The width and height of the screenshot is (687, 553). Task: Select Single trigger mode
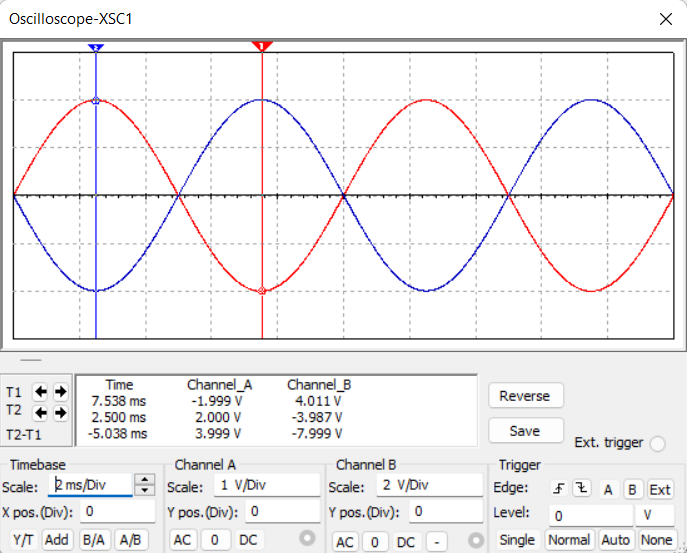(517, 540)
